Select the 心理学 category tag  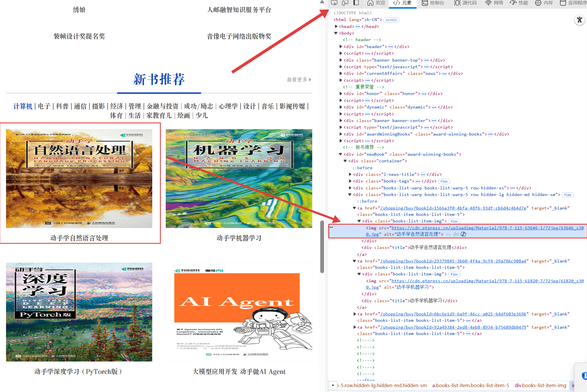tap(228, 106)
